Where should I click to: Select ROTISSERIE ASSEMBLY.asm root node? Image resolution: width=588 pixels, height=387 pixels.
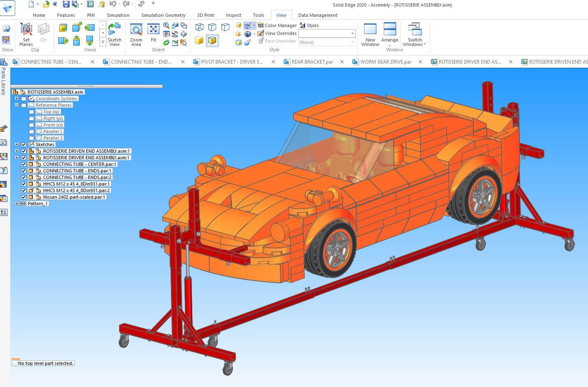click(x=55, y=92)
